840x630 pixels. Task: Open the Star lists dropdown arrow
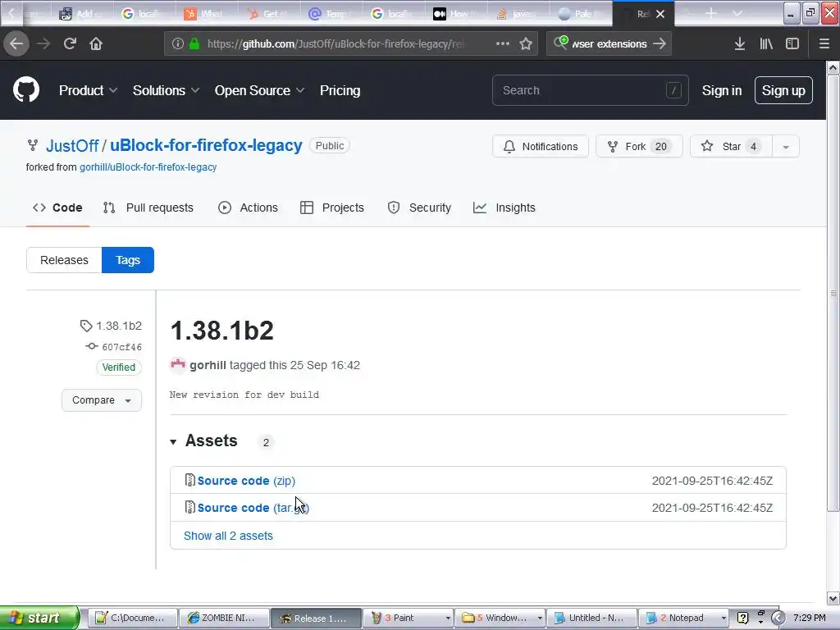[785, 146]
